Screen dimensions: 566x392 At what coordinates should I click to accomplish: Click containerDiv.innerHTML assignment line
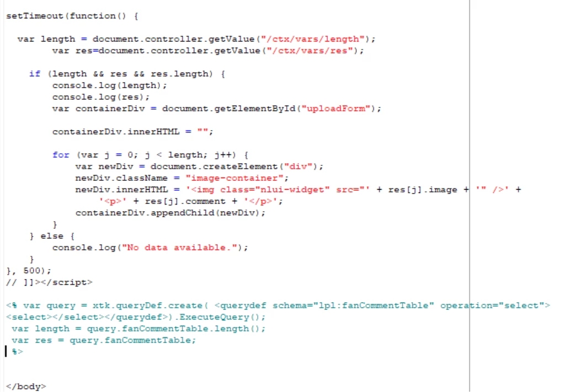(x=133, y=132)
